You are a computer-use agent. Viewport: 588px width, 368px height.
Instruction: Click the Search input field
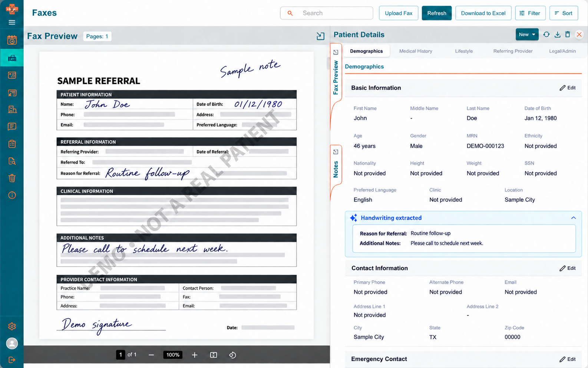[327, 13]
